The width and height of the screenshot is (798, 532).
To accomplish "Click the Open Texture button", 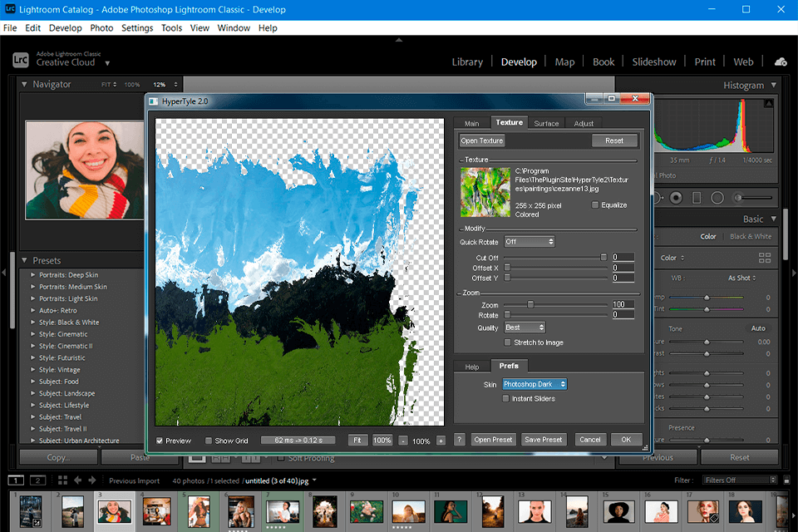I will (x=482, y=141).
